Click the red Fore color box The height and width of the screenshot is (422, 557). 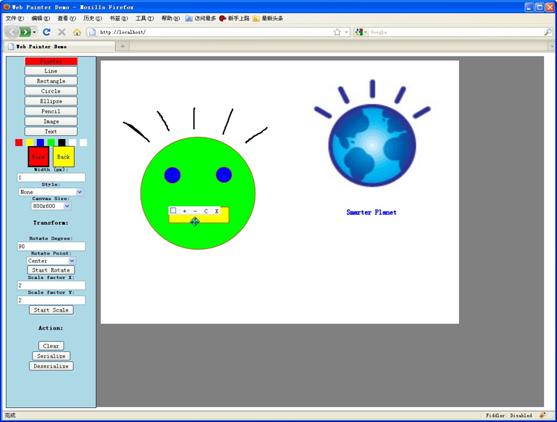38,157
